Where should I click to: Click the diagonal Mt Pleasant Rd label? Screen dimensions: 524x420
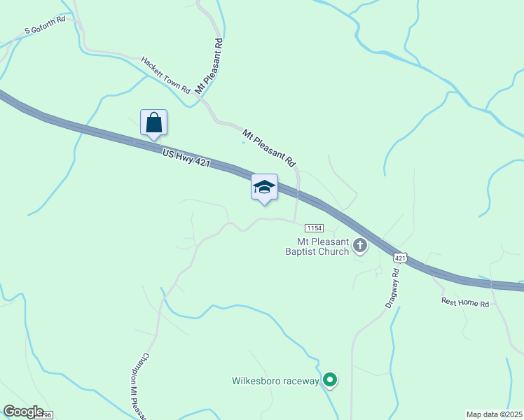269,148
